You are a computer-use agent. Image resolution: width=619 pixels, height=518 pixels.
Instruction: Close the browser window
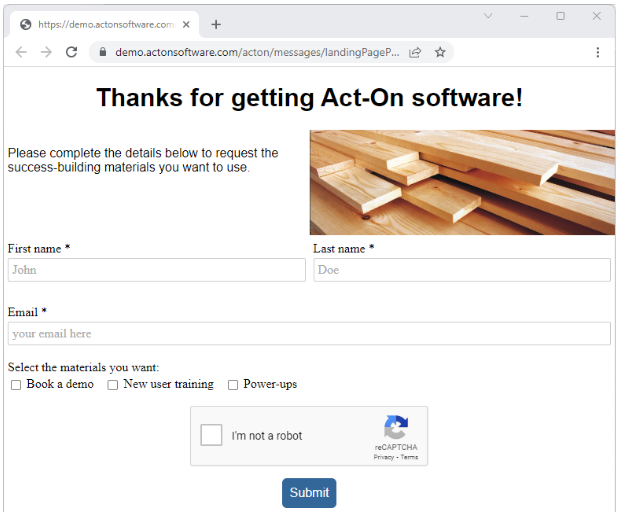point(596,16)
